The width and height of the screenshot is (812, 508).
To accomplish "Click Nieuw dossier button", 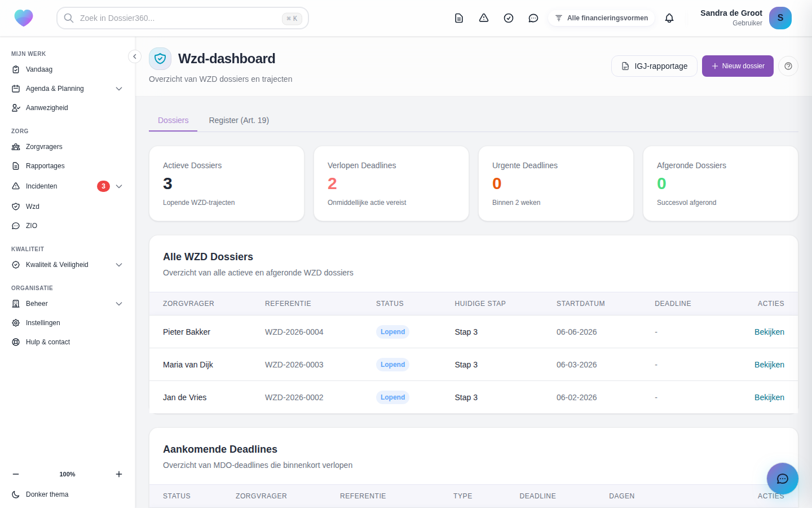I will [x=738, y=66].
